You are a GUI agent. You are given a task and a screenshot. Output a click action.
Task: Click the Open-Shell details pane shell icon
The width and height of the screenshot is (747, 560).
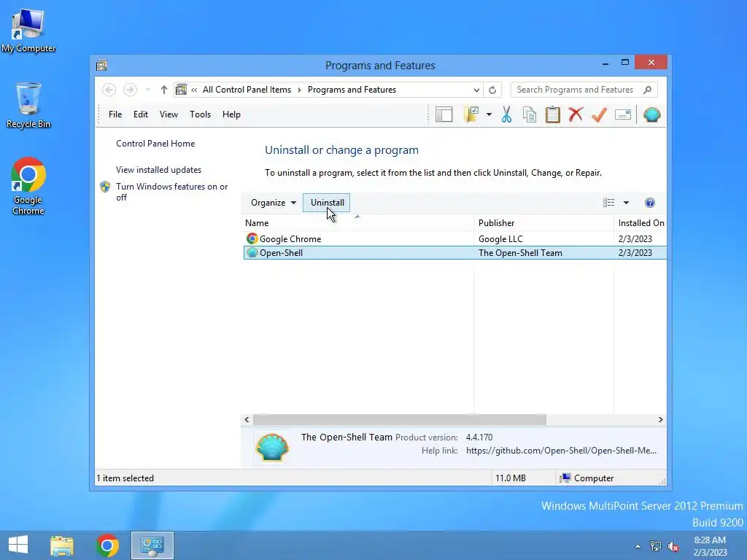[272, 447]
